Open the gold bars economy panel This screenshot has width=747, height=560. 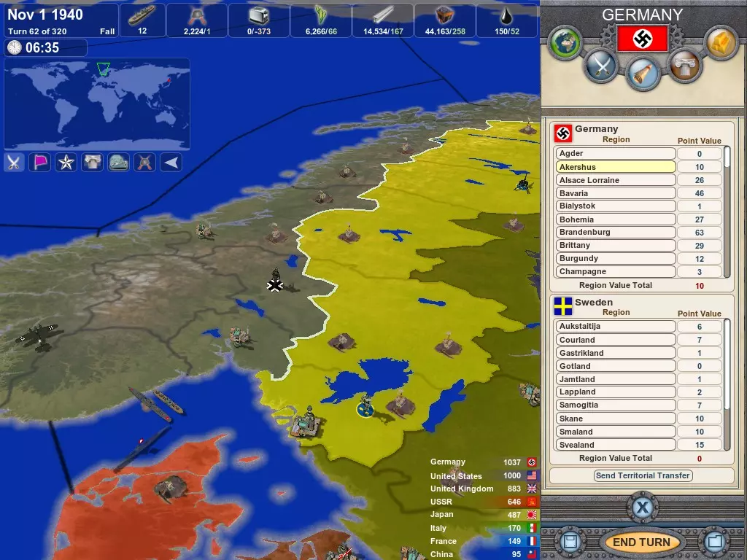coord(721,43)
